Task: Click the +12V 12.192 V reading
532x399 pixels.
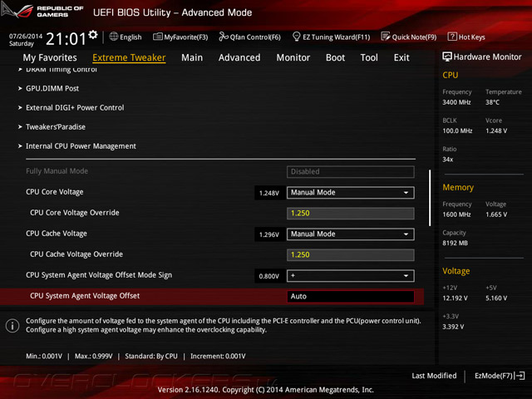Action: (455, 298)
